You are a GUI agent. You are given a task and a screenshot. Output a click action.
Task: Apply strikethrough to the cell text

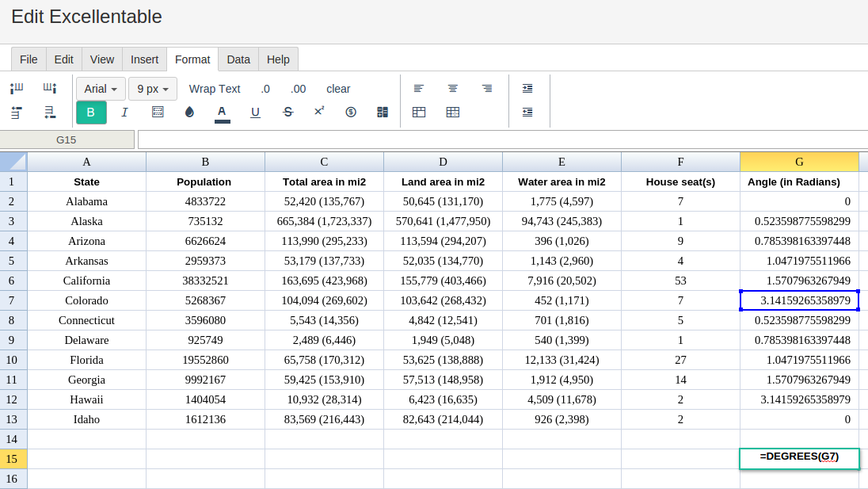[x=288, y=113]
